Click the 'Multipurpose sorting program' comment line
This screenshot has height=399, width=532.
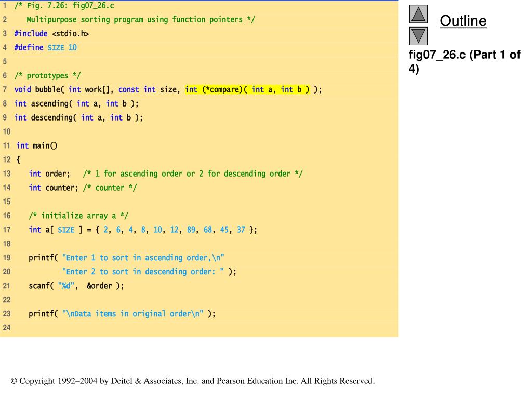[141, 20]
